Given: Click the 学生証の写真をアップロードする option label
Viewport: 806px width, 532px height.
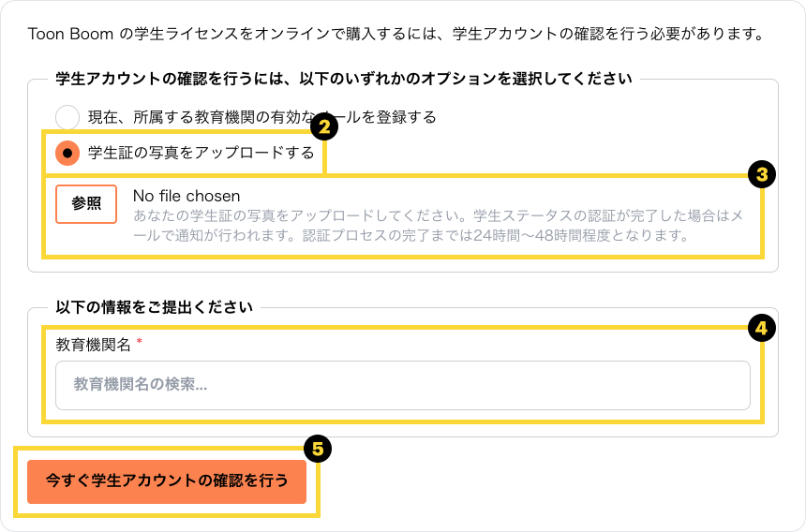Looking at the screenshot, I should pyautogui.click(x=201, y=153).
